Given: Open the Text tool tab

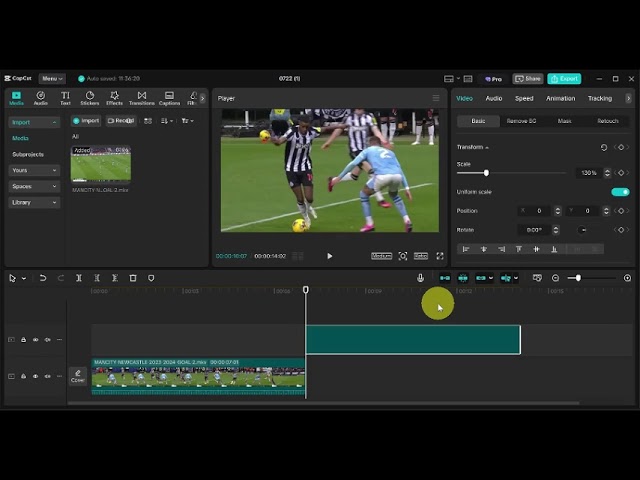Looking at the screenshot, I should point(65,98).
